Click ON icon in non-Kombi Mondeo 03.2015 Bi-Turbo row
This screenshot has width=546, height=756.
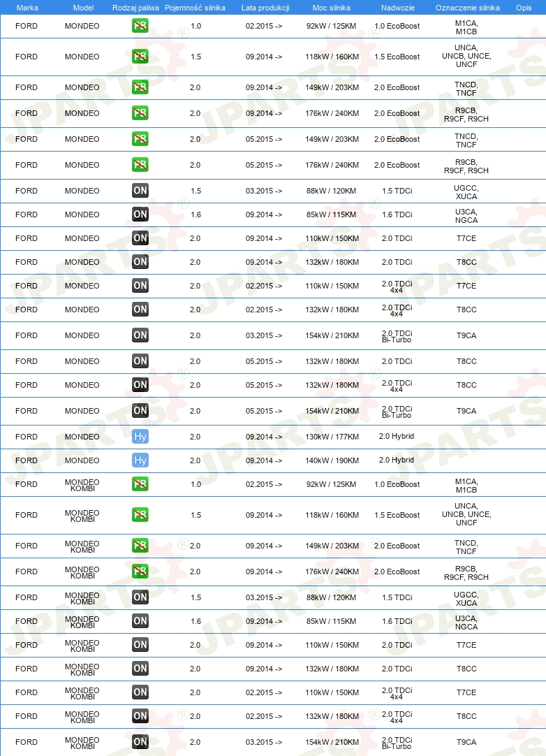pos(140,335)
